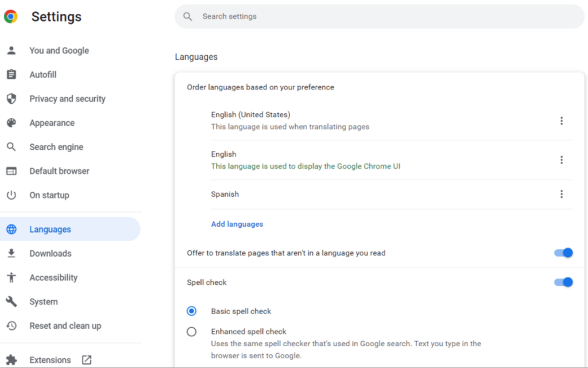Open more actions menu for Spanish
The width and height of the screenshot is (588, 368).
click(562, 194)
